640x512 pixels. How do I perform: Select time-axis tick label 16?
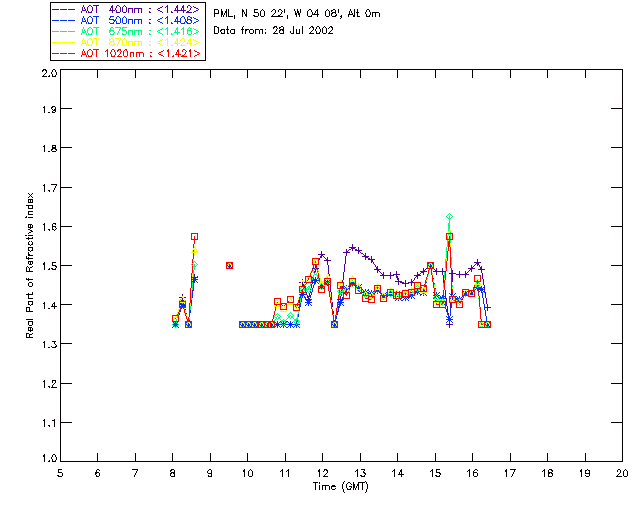coord(472,473)
